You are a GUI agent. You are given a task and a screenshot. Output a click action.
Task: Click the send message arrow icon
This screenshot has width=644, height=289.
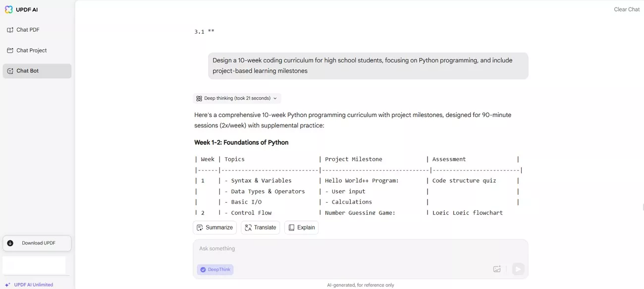point(518,269)
